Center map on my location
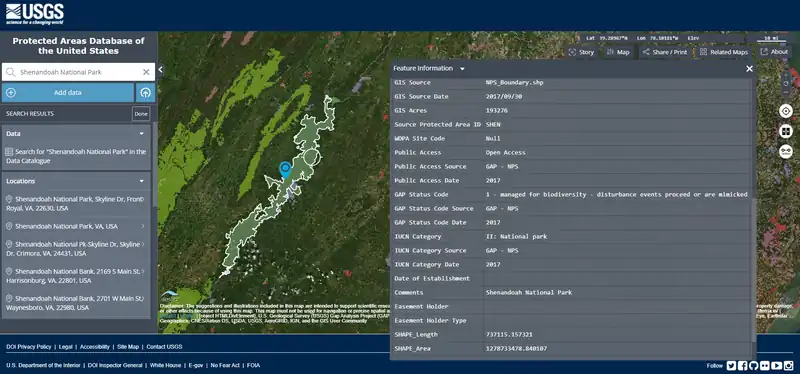 click(786, 111)
